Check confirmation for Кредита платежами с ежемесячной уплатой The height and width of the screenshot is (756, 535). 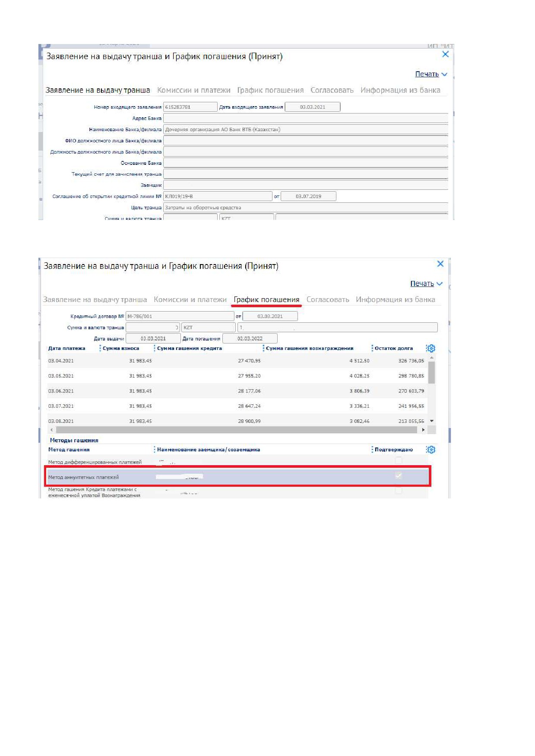399,491
